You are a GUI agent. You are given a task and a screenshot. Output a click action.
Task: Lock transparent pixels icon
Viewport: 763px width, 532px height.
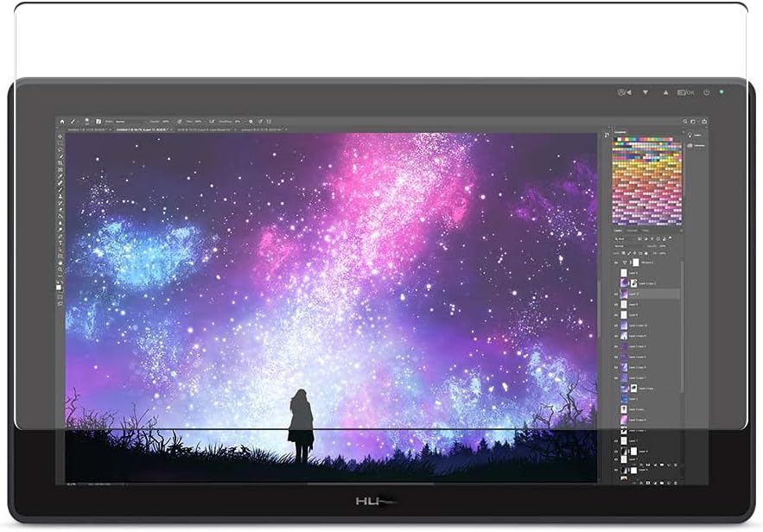tap(623, 253)
